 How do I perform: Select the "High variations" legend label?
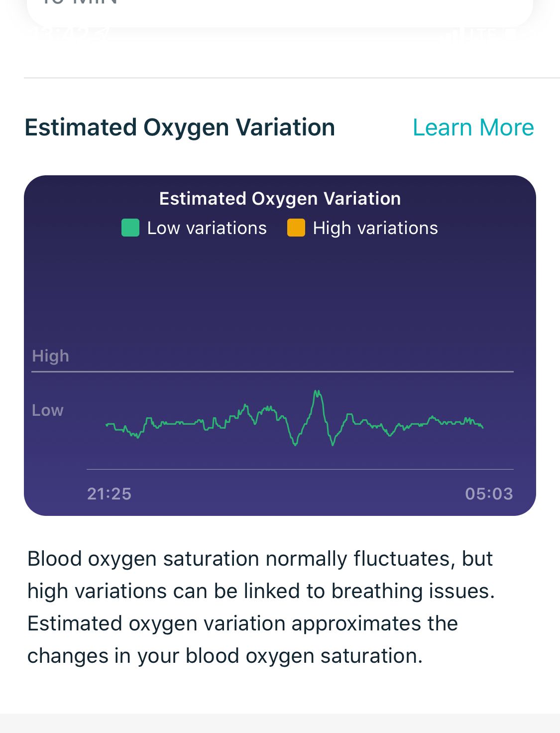[x=375, y=228]
